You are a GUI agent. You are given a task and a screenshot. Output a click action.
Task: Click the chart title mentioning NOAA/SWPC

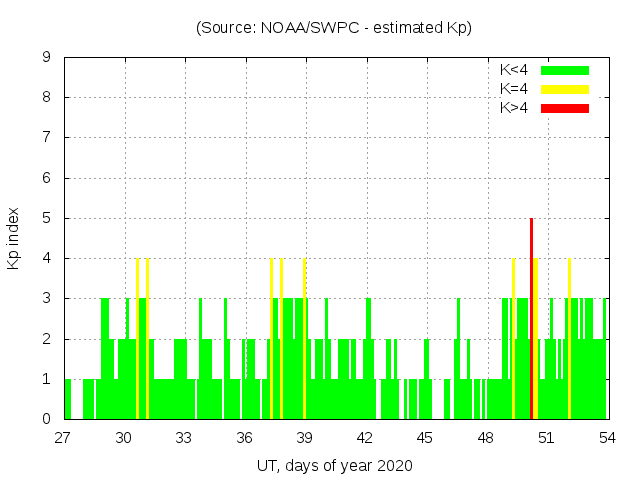click(x=333, y=28)
